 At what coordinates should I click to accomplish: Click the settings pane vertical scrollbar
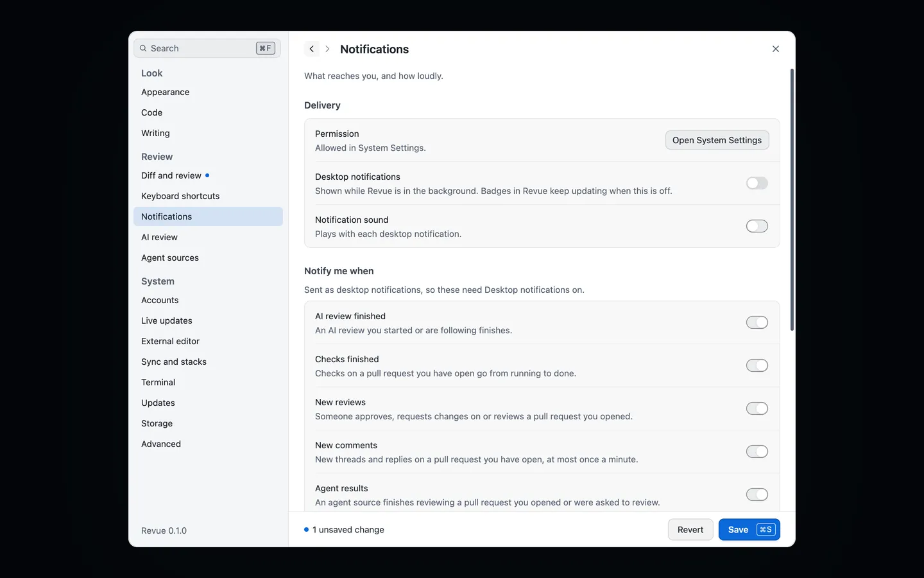point(792,200)
